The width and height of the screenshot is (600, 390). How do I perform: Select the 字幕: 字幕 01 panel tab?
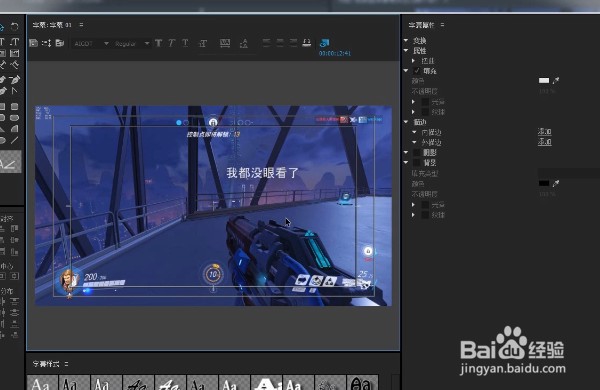pos(52,25)
